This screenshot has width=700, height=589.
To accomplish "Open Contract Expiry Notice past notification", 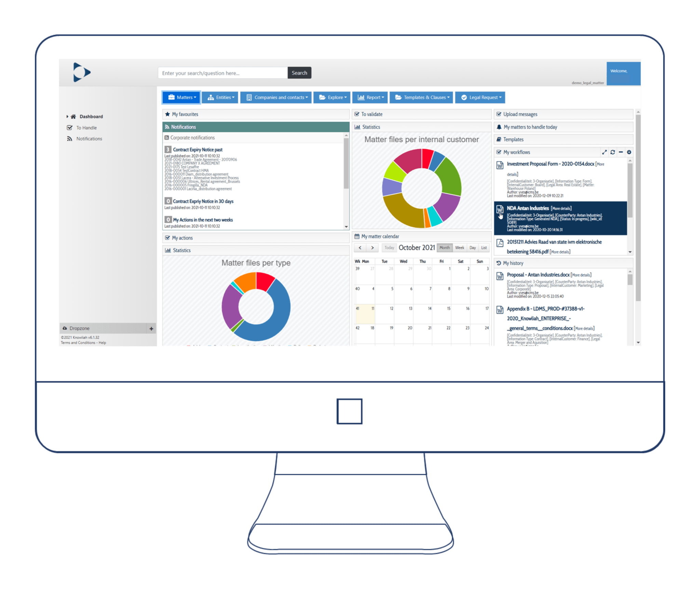I will (x=198, y=150).
